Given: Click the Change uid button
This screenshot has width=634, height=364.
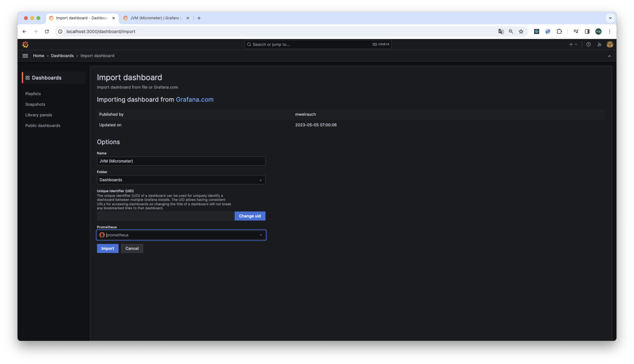Looking at the screenshot, I should tap(250, 216).
